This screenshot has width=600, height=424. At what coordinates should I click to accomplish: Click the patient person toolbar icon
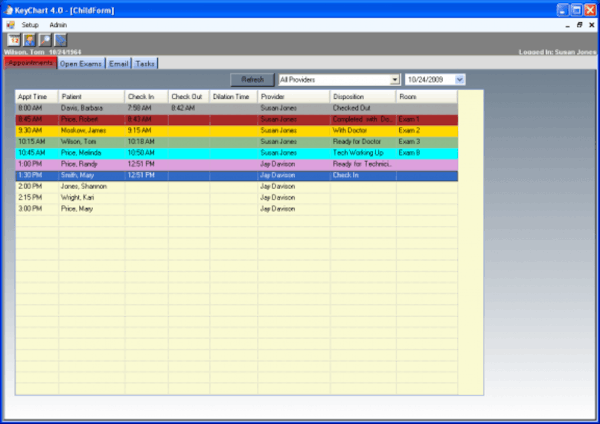30,40
